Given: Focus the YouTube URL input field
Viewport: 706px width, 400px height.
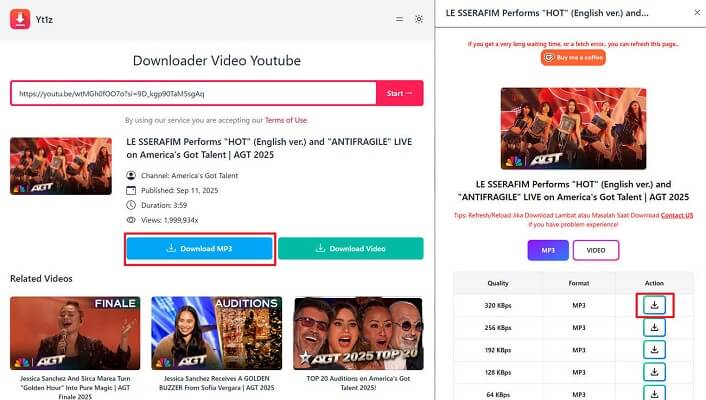Looking at the screenshot, I should 194,93.
